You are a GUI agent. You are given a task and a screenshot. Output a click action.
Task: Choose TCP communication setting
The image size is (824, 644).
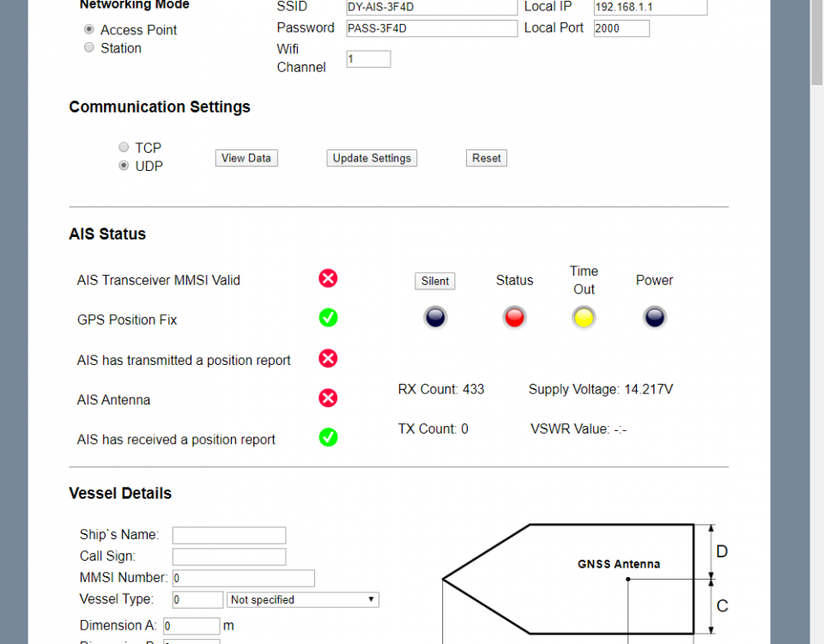click(124, 147)
